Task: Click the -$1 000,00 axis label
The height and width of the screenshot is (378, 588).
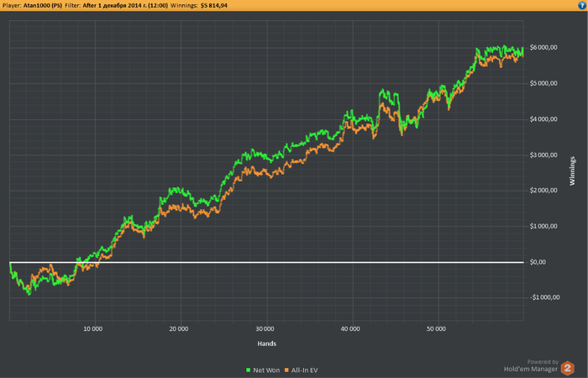Action: 545,297
